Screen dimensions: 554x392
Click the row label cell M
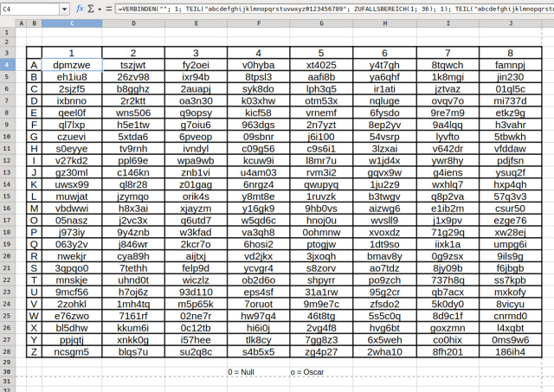point(34,208)
